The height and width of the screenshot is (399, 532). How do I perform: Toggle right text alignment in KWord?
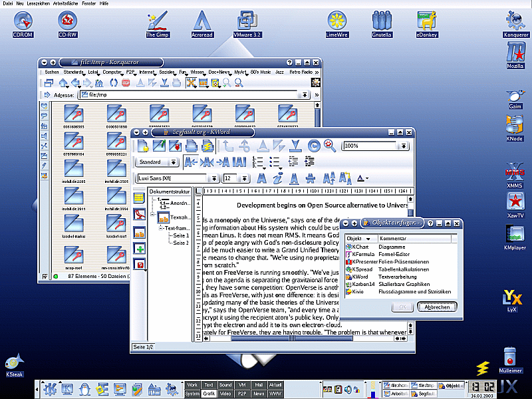pos(223,162)
